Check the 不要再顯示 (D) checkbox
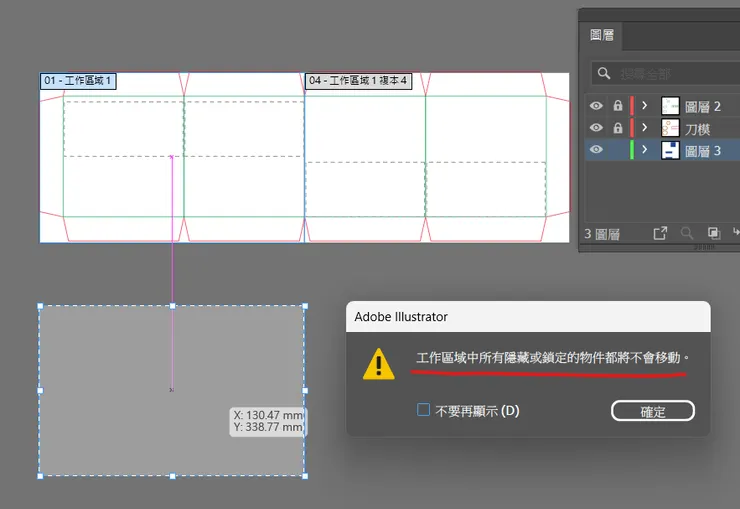 (x=423, y=409)
